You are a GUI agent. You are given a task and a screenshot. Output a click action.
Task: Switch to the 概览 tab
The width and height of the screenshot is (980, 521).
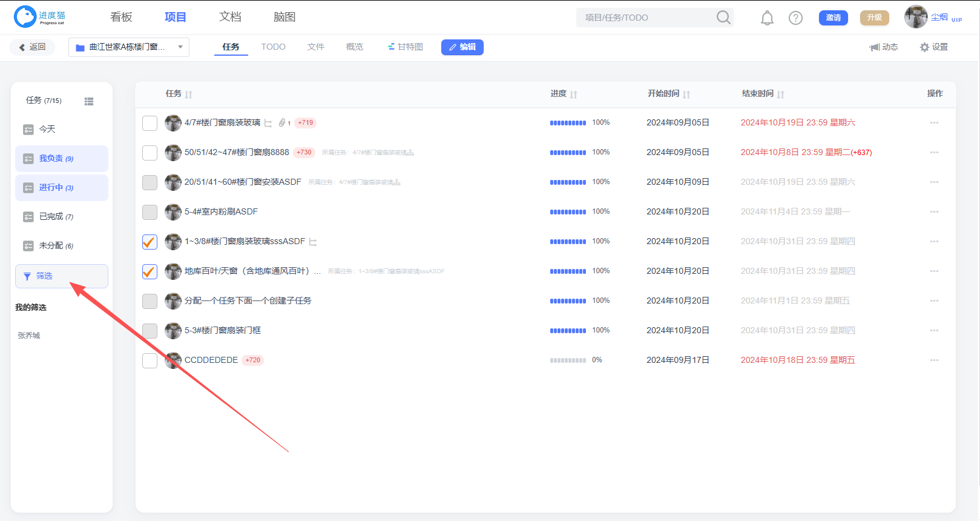tap(355, 47)
